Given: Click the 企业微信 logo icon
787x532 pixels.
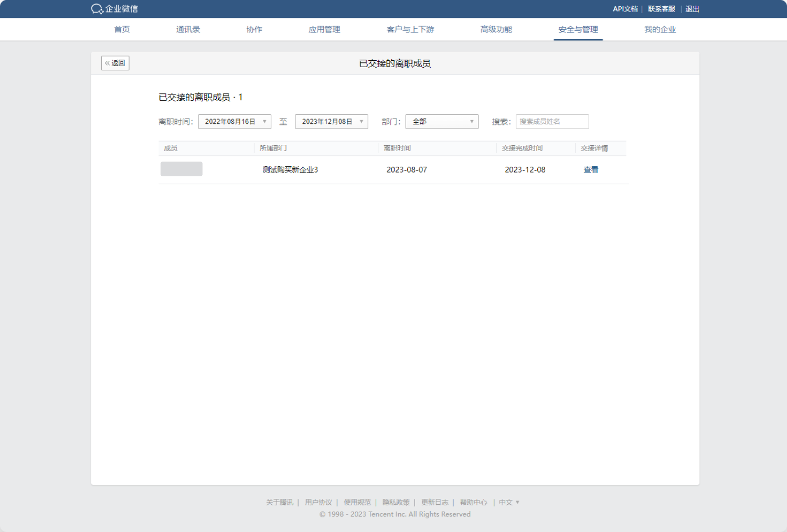Looking at the screenshot, I should [97, 9].
